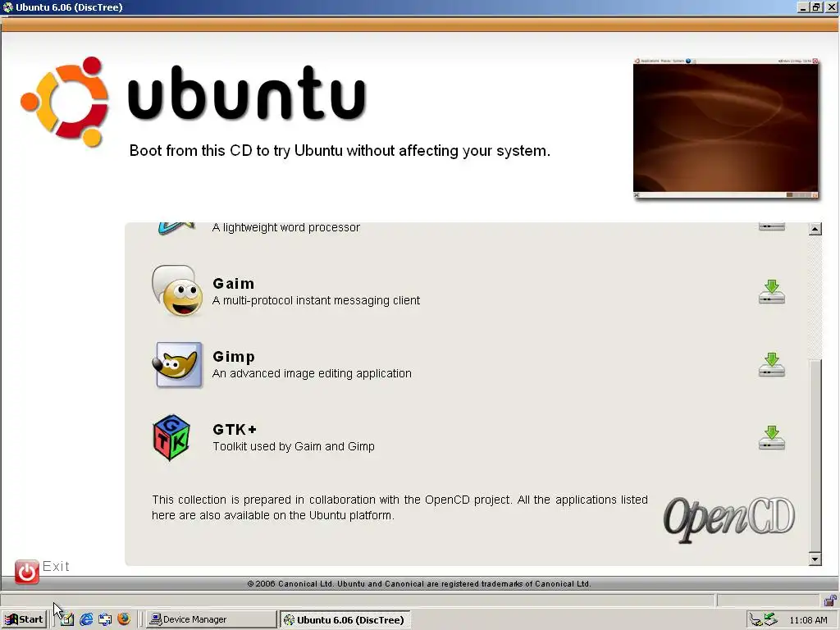
Task: Switch to Device Manager taskbar button
Action: [212, 619]
